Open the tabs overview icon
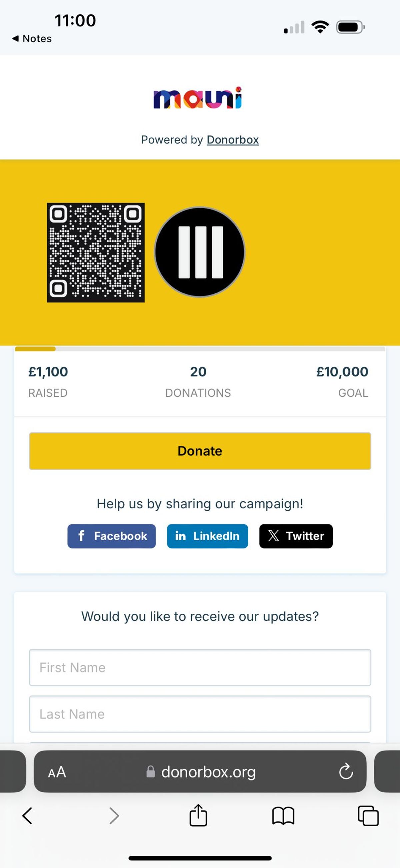 pos(368,816)
